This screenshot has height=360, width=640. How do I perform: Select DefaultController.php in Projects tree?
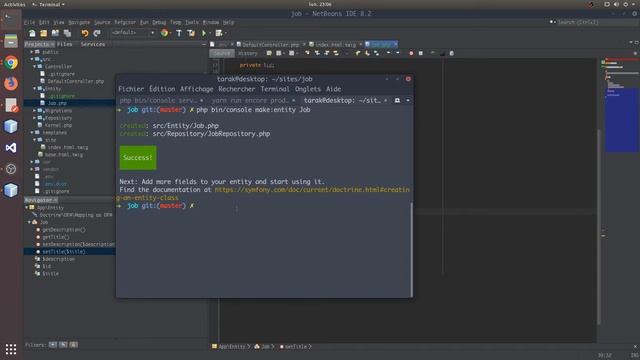point(76,81)
